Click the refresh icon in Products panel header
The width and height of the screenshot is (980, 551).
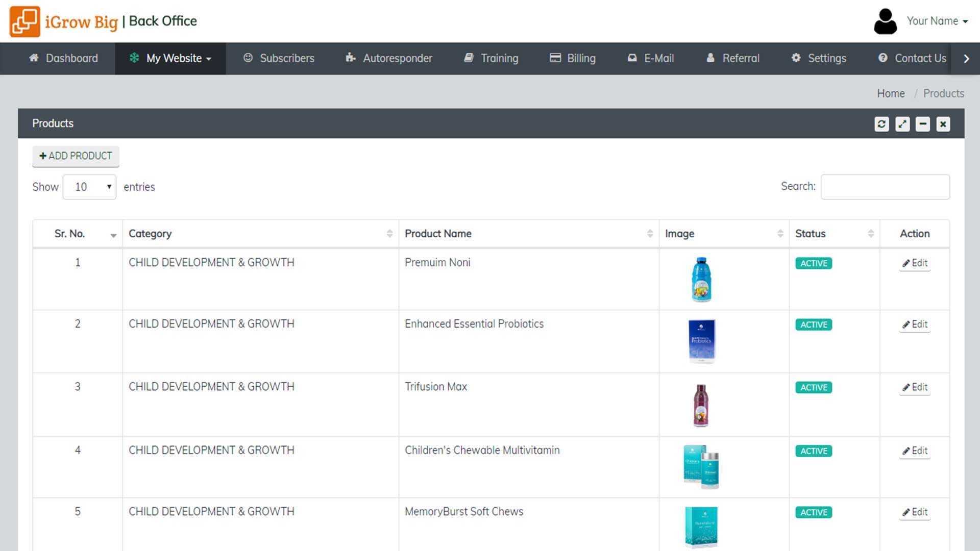pyautogui.click(x=881, y=124)
